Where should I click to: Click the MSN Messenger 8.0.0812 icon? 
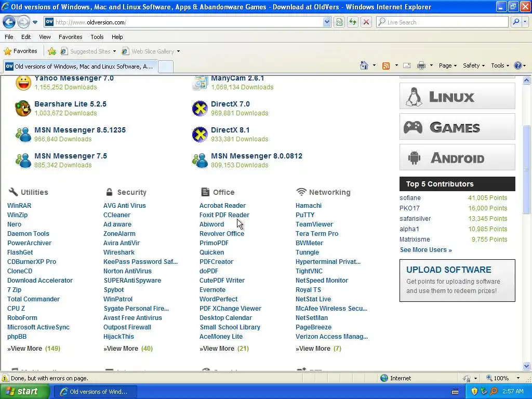200,161
